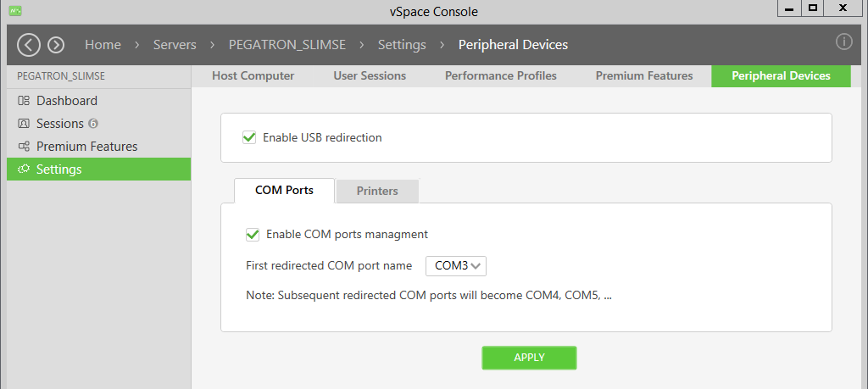Go to Home in the breadcrumb
Screen dimensions: 868x389
(x=103, y=45)
